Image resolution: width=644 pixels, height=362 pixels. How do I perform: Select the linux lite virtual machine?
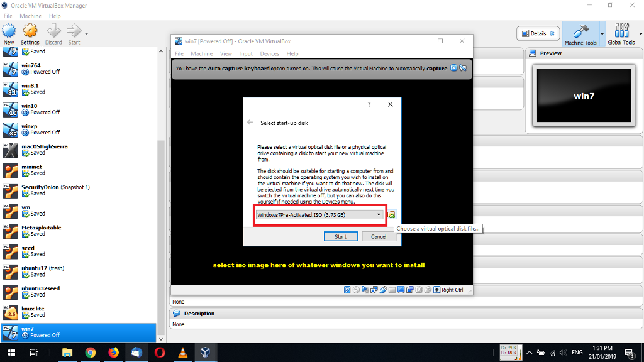[78, 312]
